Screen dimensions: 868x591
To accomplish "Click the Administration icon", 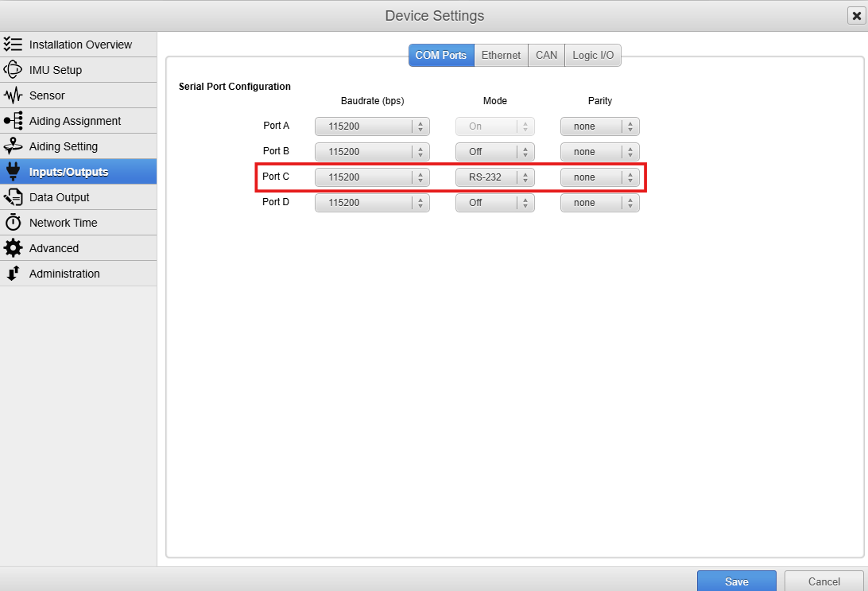I will pyautogui.click(x=13, y=274).
